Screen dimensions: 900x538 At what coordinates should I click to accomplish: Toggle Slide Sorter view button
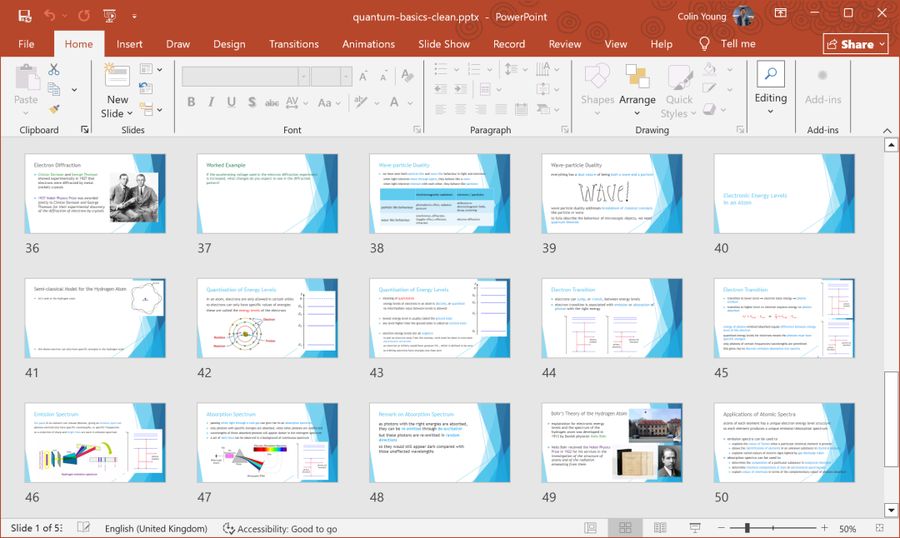[x=624, y=528]
